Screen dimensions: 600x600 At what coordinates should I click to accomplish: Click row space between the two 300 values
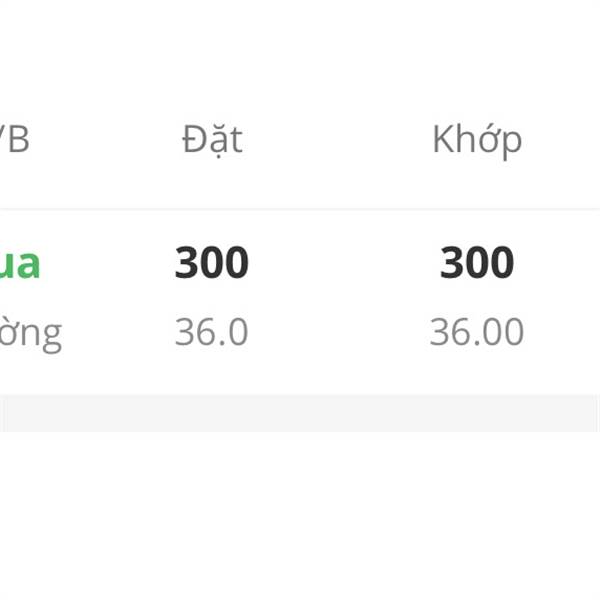pos(344,262)
